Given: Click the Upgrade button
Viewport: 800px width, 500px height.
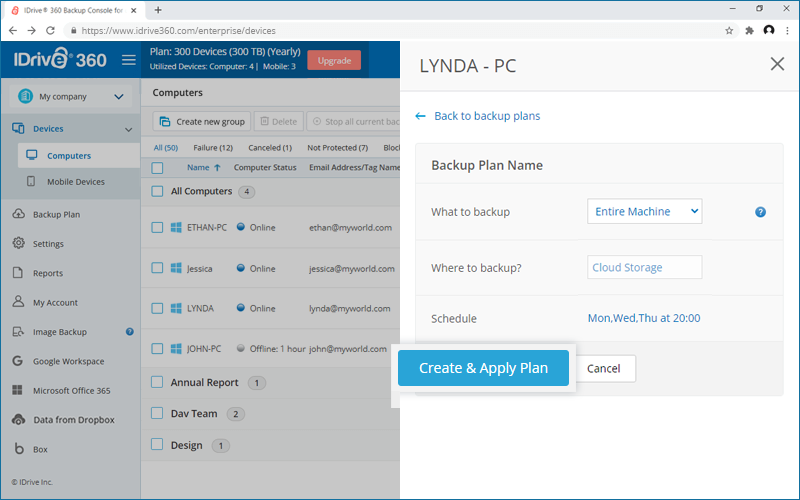Looking at the screenshot, I should click(334, 60).
